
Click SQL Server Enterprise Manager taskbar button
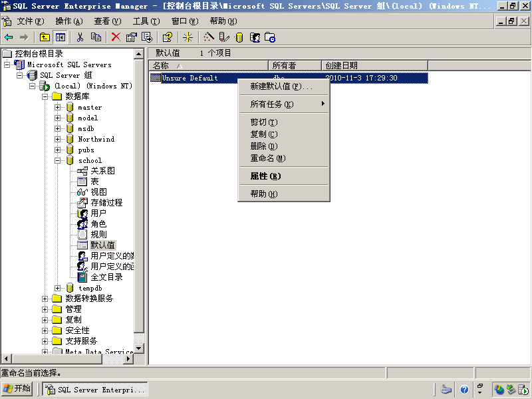tap(95, 390)
